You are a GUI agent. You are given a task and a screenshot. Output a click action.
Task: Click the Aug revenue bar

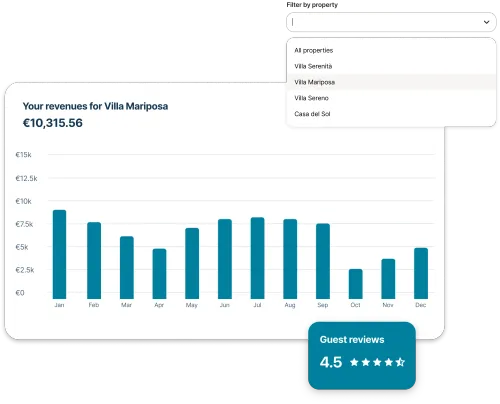click(290, 259)
